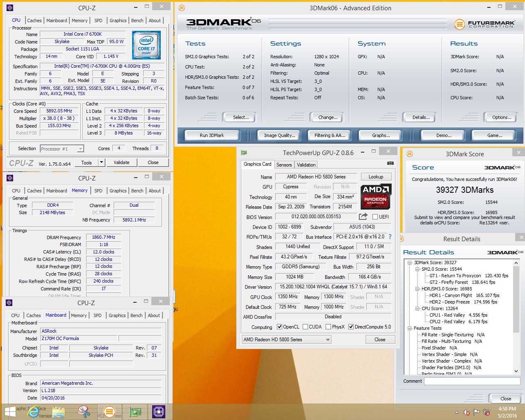Click the Filtering & AA... button

[x=330, y=135]
